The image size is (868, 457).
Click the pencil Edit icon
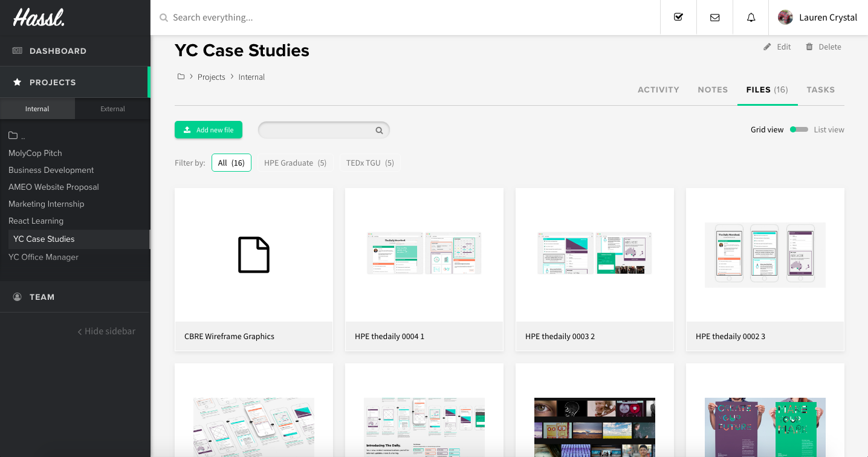point(767,47)
